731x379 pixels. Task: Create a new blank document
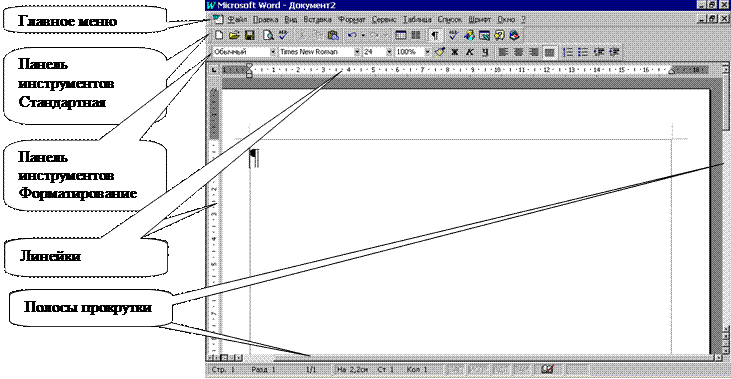click(219, 35)
